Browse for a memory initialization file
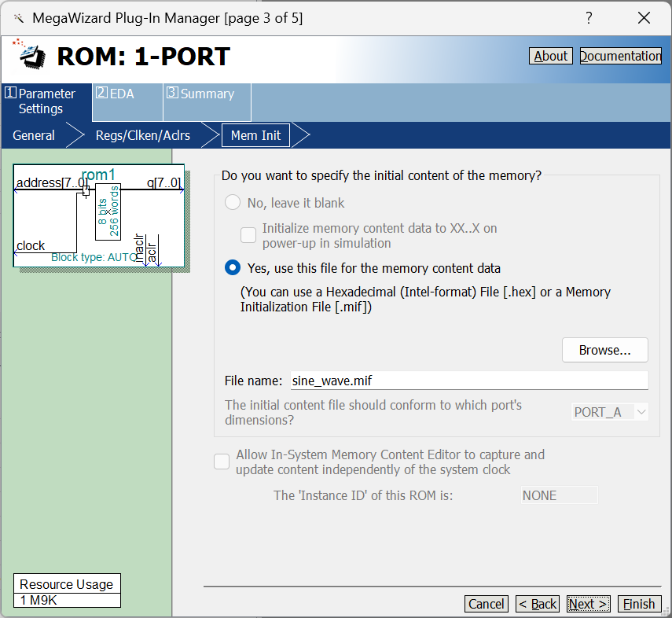Screen dimensions: 672x618 (x=604, y=350)
